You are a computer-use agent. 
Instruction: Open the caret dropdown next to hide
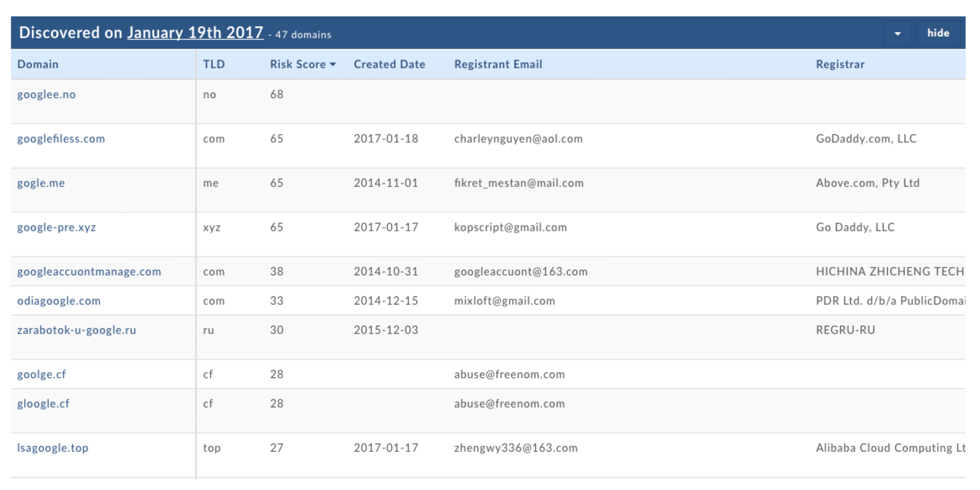point(898,33)
